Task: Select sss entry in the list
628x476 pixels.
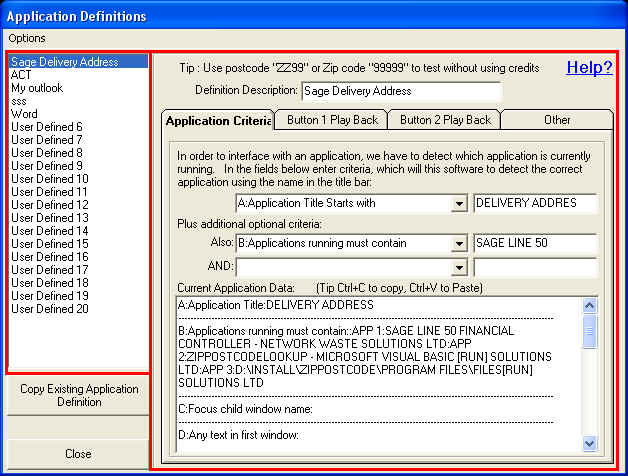Action: pos(78,101)
